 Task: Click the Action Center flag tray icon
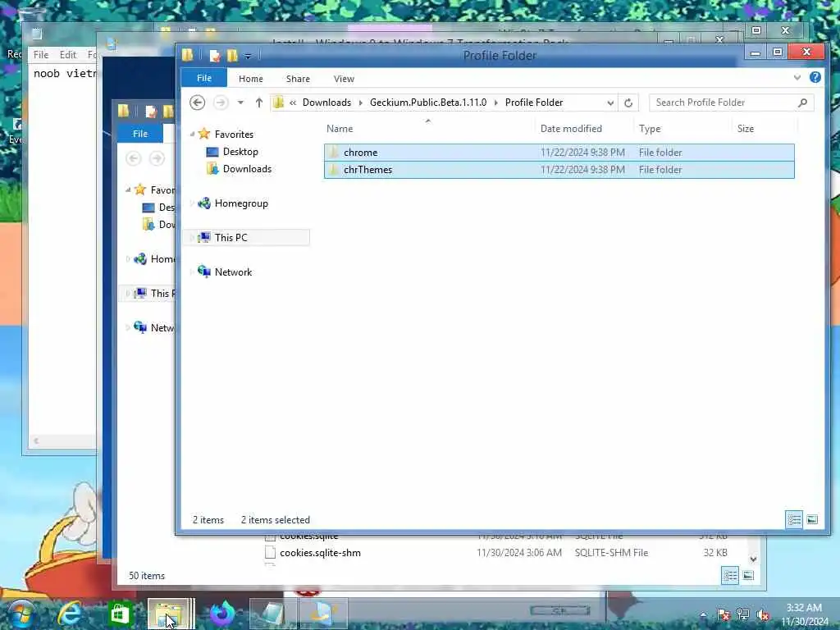coord(724,614)
